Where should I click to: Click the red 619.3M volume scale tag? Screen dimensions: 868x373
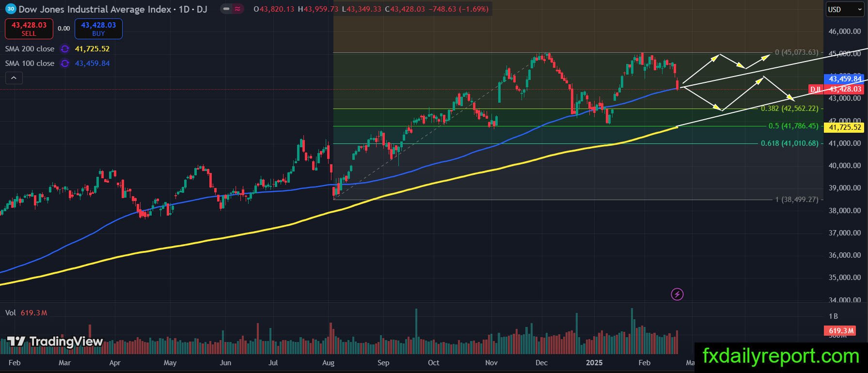[841, 331]
